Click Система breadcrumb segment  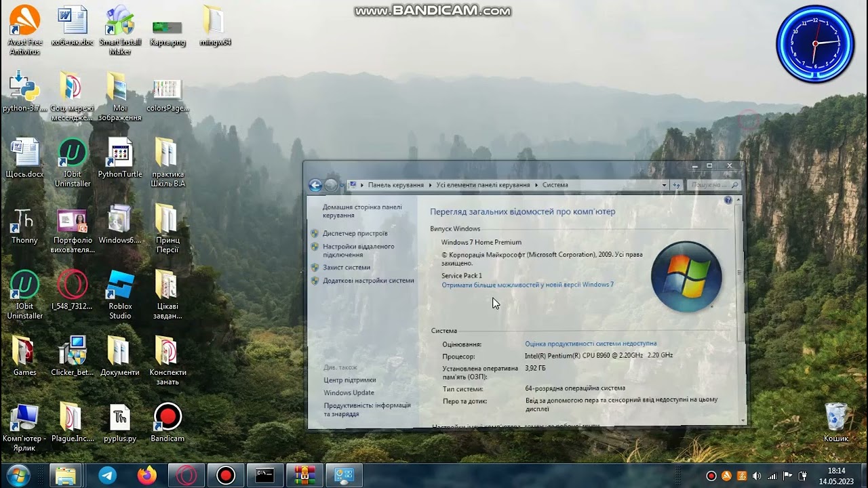[555, 185]
